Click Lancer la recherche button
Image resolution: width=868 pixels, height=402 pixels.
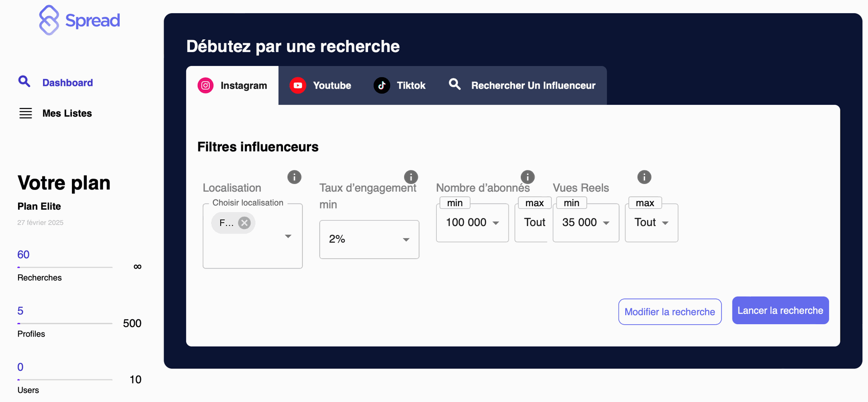click(780, 311)
